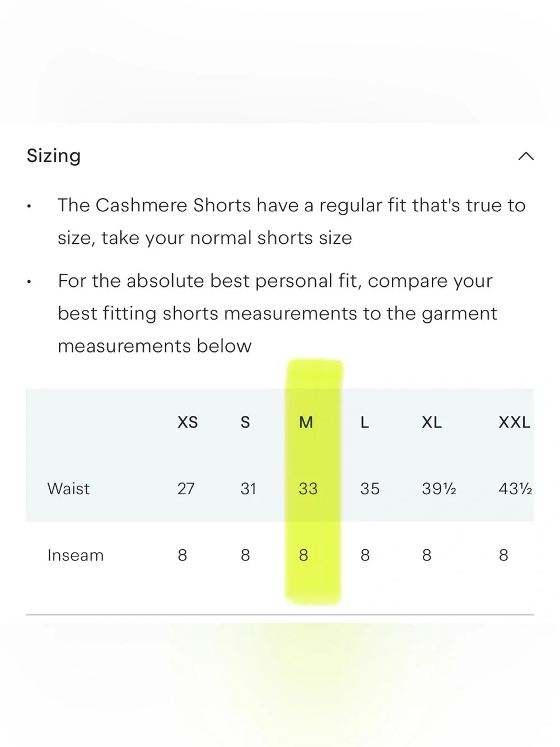
Task: Click the waist value 31 for small
Action: (x=248, y=489)
